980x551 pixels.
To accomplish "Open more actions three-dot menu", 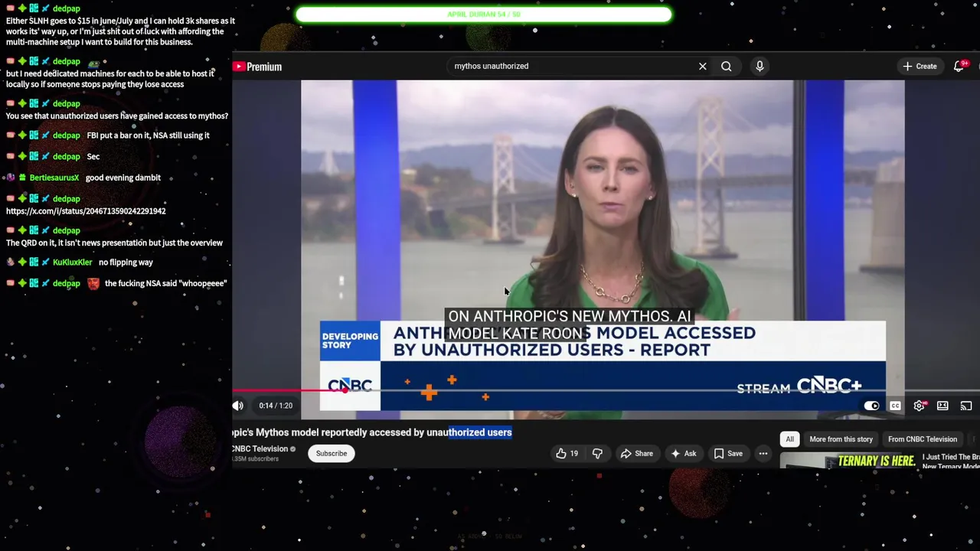I will point(763,454).
